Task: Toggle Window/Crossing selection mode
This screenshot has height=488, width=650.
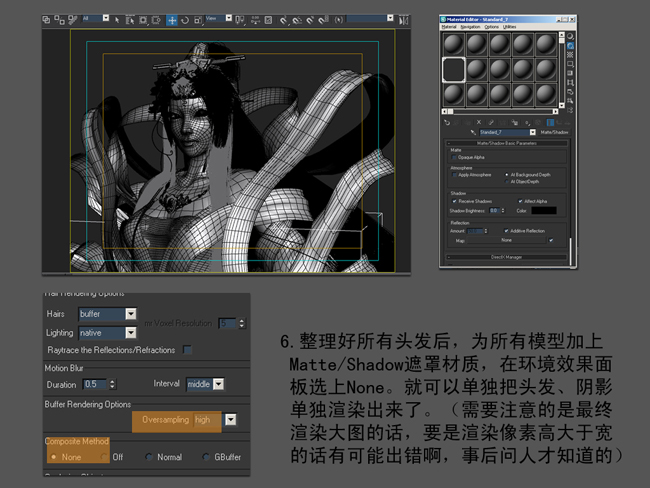Action: point(156,20)
